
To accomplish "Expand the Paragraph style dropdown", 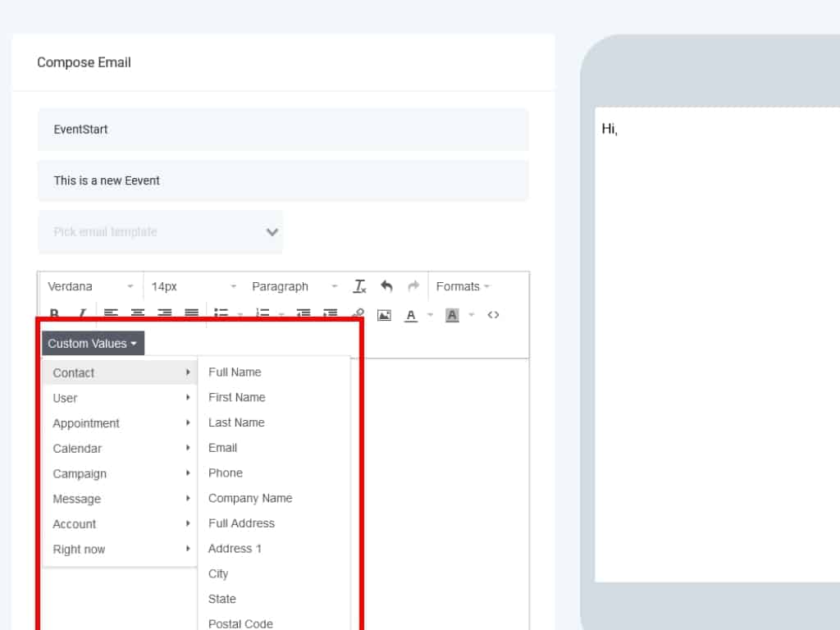I will (294, 286).
